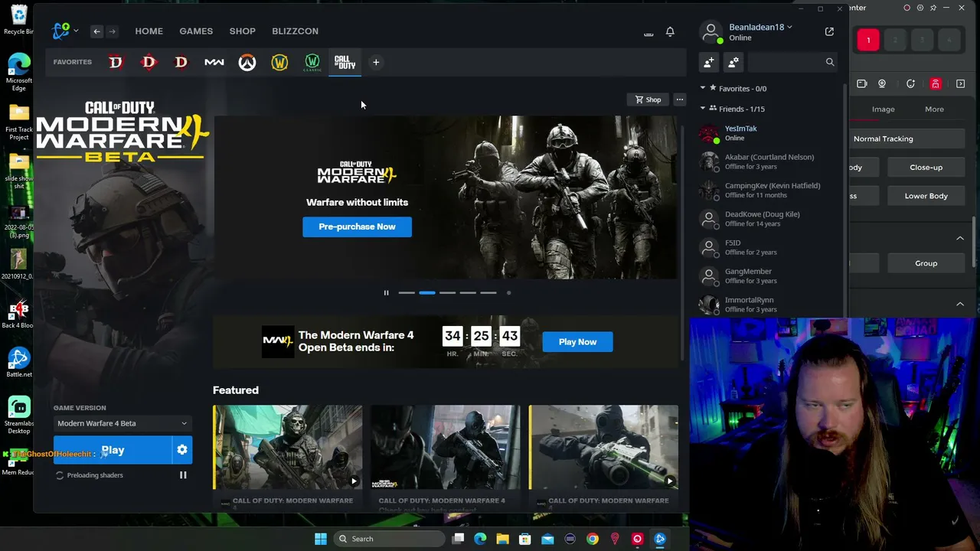
Task: Select the WoW Classic favorite icon
Action: [x=312, y=63]
